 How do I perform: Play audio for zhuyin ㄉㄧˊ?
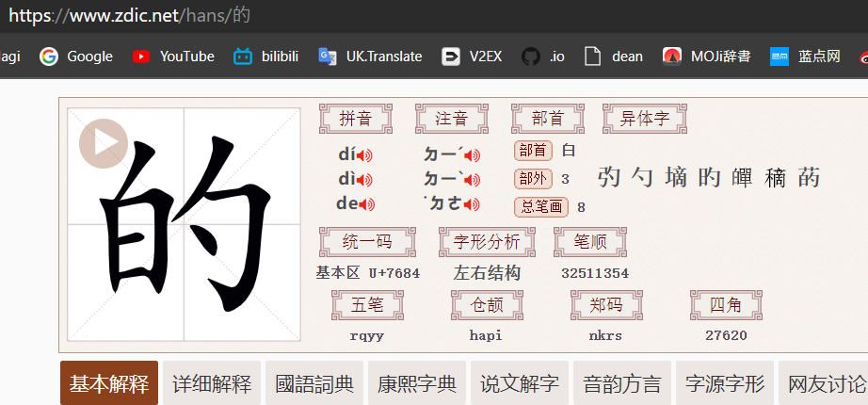tap(473, 156)
